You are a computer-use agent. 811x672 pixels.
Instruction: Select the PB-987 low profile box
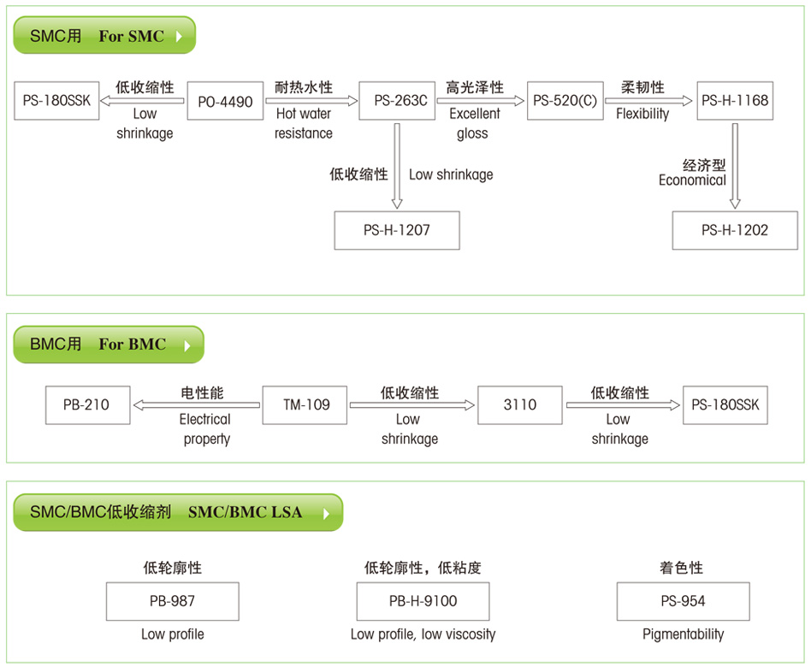[172, 601]
